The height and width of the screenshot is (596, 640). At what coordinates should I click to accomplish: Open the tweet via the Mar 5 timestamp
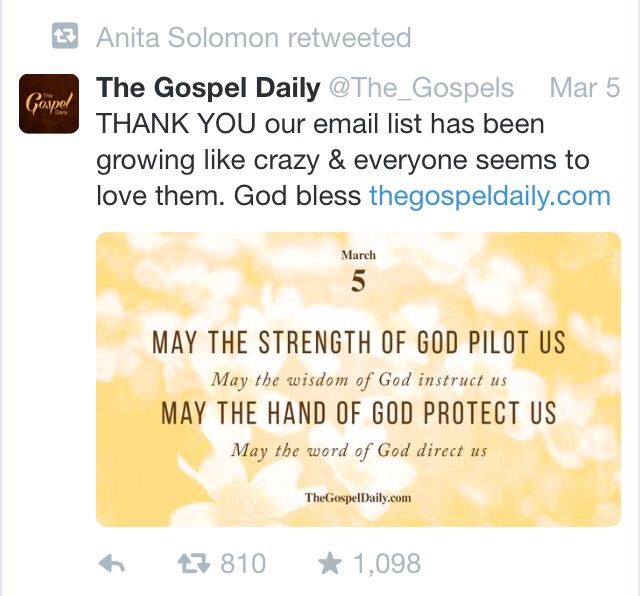point(585,87)
